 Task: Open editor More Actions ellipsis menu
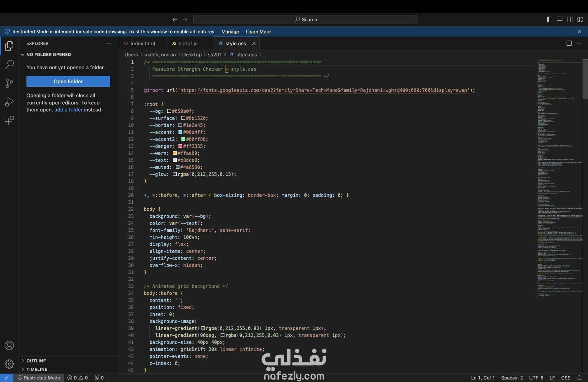point(579,43)
